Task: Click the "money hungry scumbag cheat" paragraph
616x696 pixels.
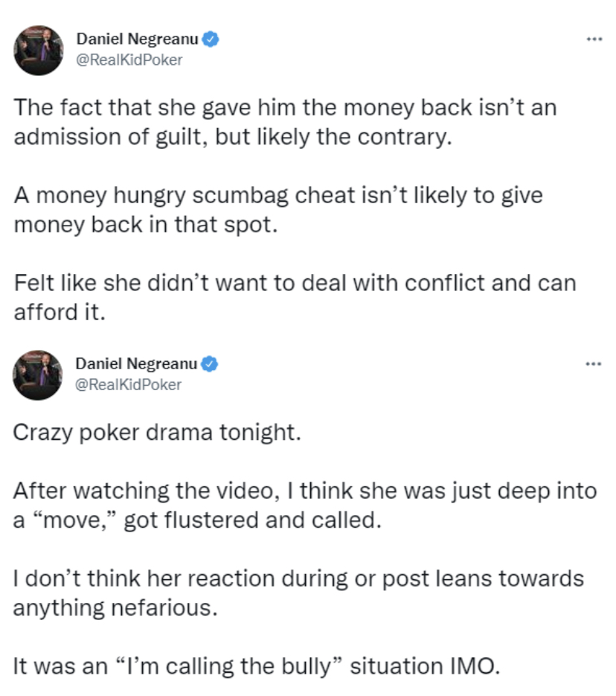Action: click(277, 211)
